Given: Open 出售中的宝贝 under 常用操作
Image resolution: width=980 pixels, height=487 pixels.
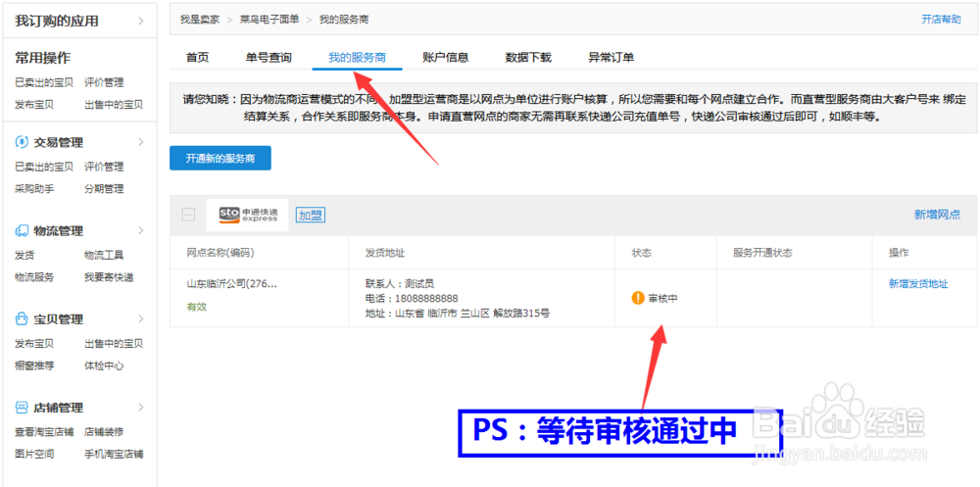Looking at the screenshot, I should [x=114, y=105].
